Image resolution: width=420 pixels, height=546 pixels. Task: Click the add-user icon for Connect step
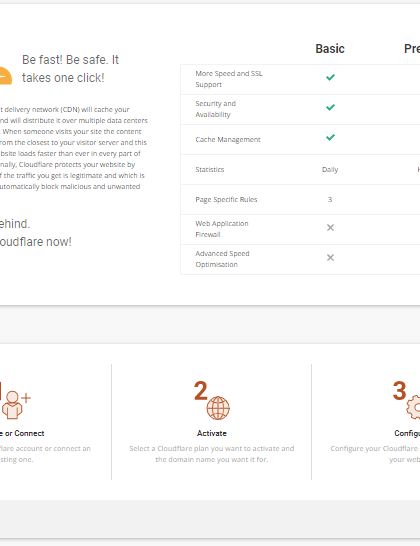pos(16,405)
